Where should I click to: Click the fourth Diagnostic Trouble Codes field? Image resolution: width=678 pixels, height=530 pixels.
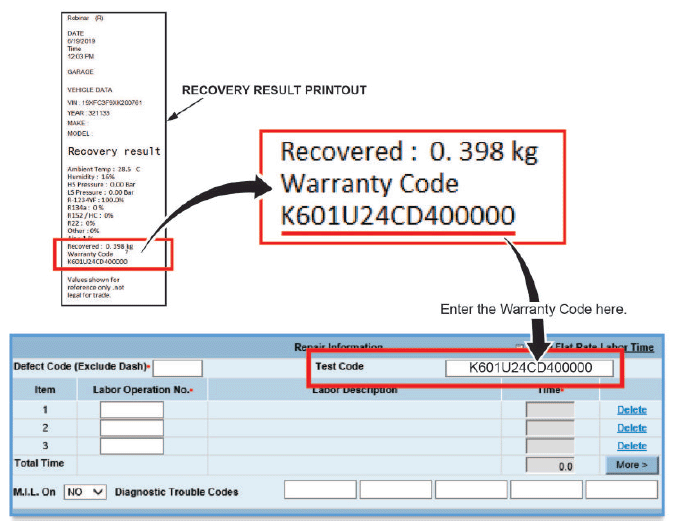pyautogui.click(x=546, y=489)
